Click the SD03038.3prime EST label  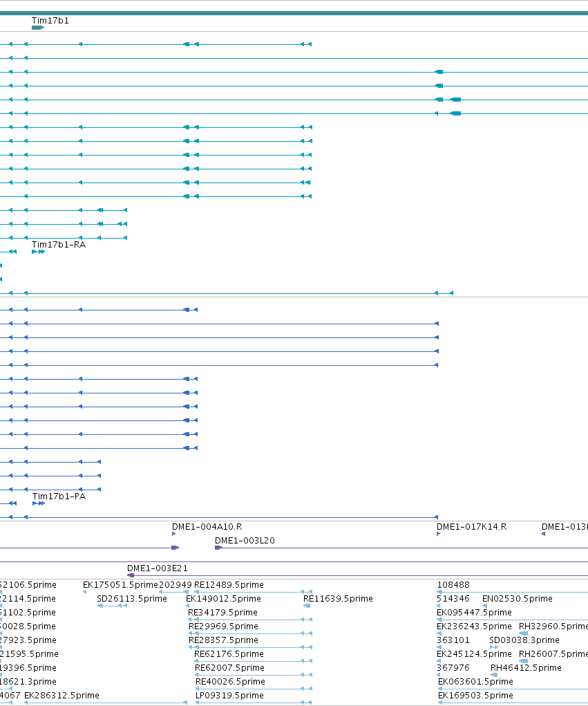coord(524,640)
